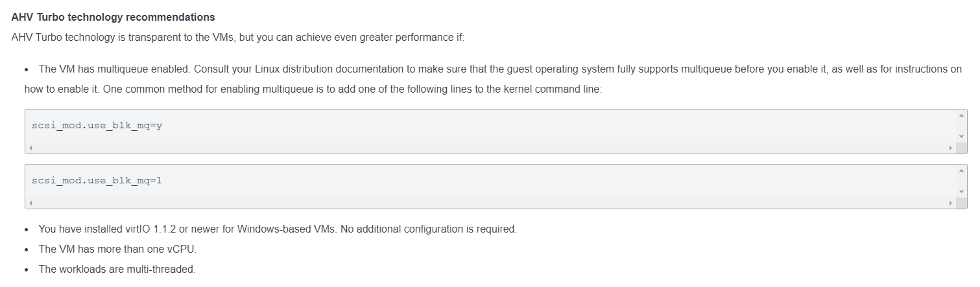Click the 'The VM has more than one vCPU' bullet
Screen dimensions: 980x287
pos(117,249)
